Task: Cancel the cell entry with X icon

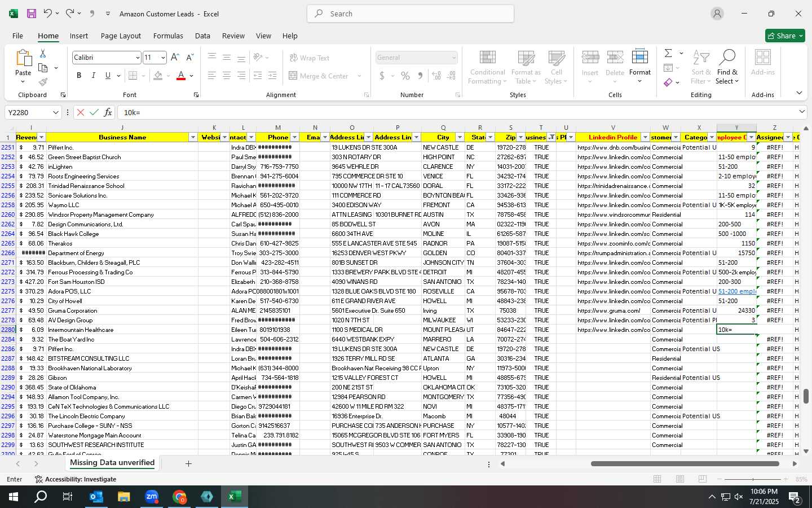Action: (81, 112)
